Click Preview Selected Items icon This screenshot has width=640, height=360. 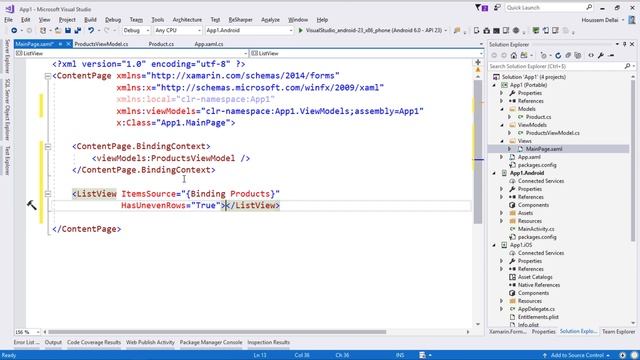click(611, 55)
